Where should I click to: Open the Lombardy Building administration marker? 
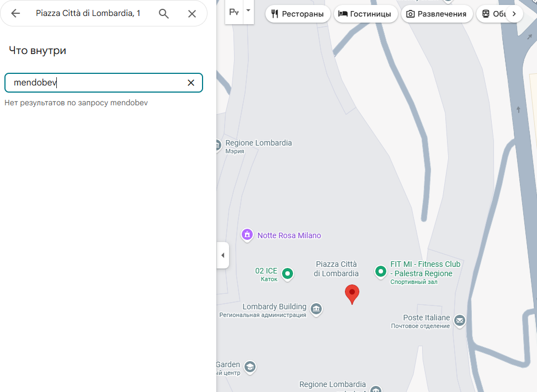click(x=316, y=309)
